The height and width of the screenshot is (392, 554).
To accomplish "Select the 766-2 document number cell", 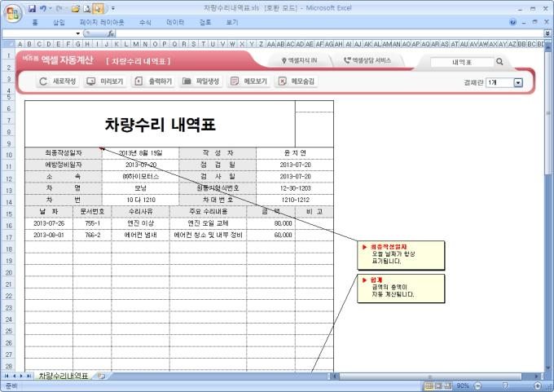I will click(92, 235).
